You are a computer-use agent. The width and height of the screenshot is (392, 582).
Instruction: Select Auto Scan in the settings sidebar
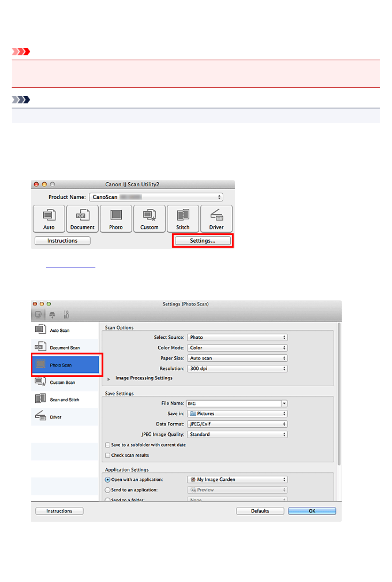tap(65, 330)
